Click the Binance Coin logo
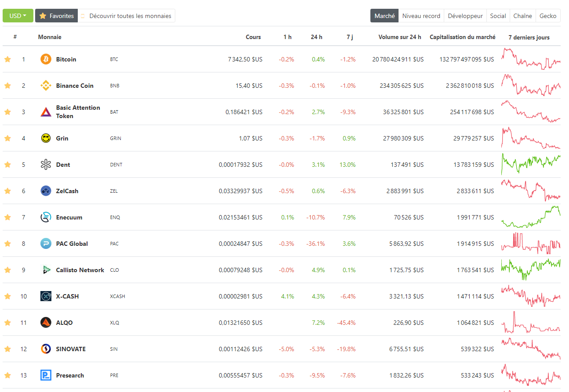Screen dimensions: 569x392 coord(46,86)
